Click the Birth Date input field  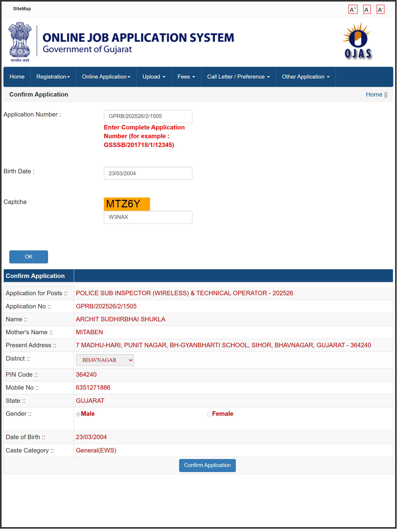point(148,173)
